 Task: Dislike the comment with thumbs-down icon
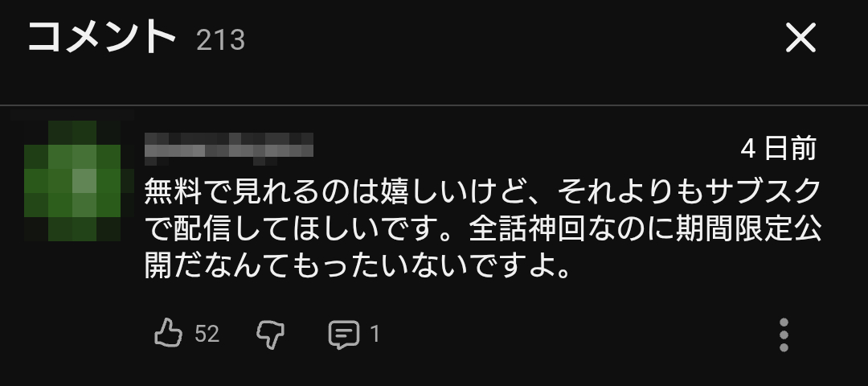pyautogui.click(x=271, y=335)
